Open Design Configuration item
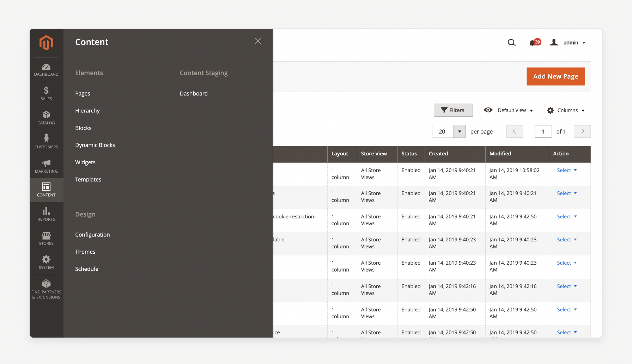Image resolution: width=632 pixels, height=364 pixels. pos(92,235)
